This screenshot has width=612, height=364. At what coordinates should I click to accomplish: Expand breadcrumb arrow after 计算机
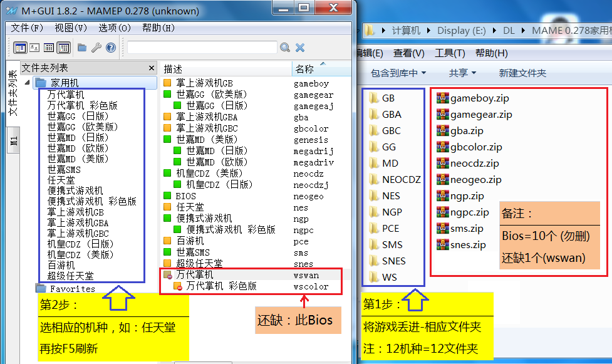[428, 31]
